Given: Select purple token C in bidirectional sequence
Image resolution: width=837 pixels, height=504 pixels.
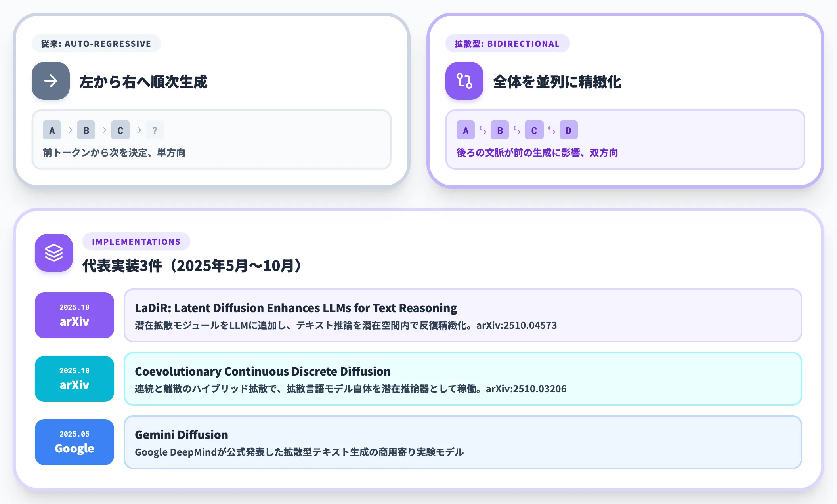Looking at the screenshot, I should tap(534, 130).
